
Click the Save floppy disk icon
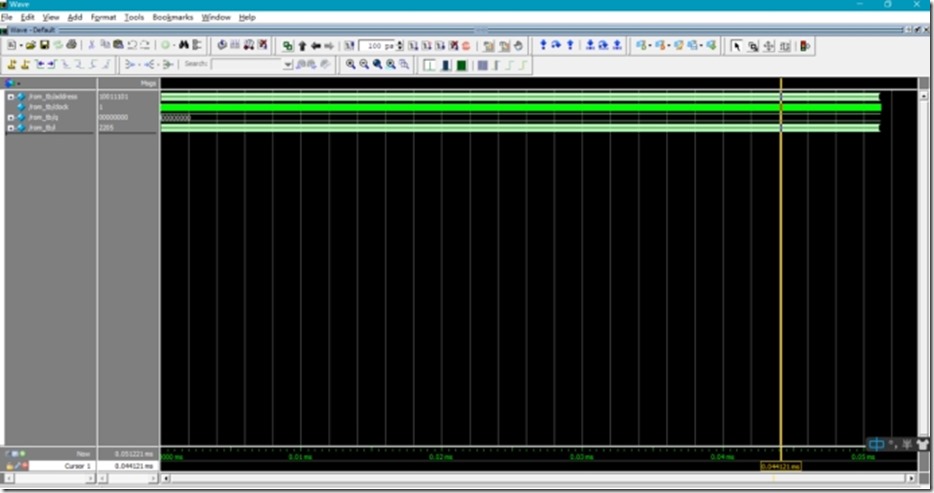coord(45,45)
